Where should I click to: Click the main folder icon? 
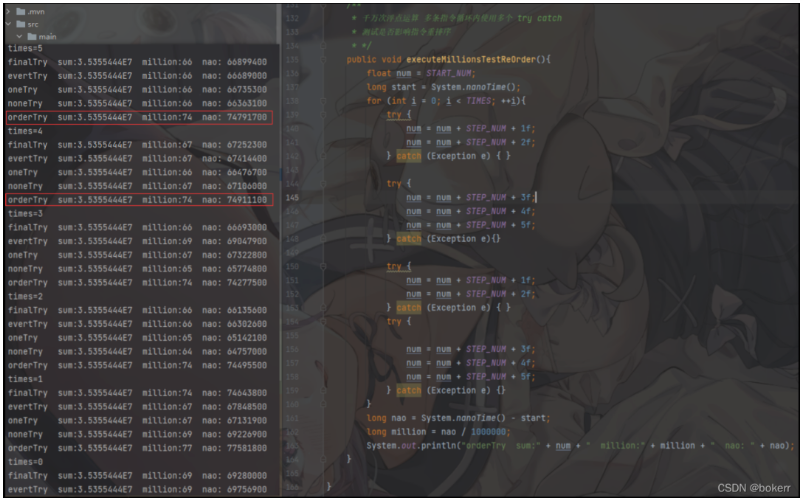coord(32,36)
